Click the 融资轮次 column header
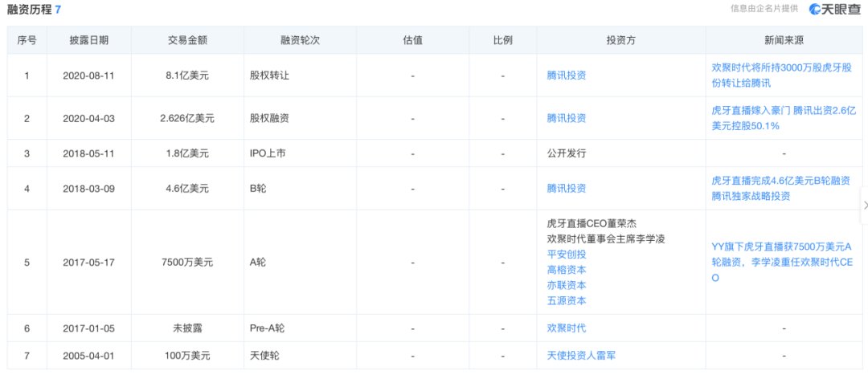 (x=300, y=40)
